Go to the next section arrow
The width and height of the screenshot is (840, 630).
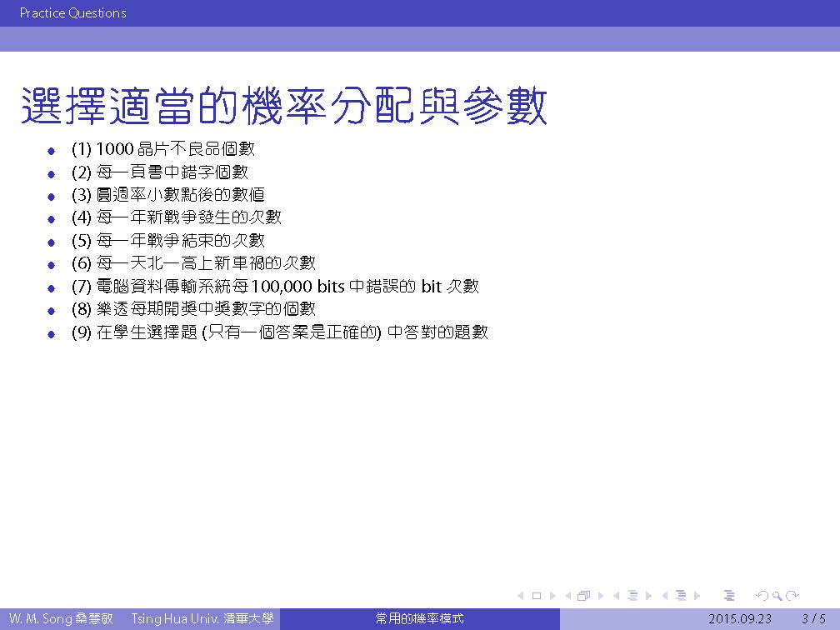click(697, 596)
